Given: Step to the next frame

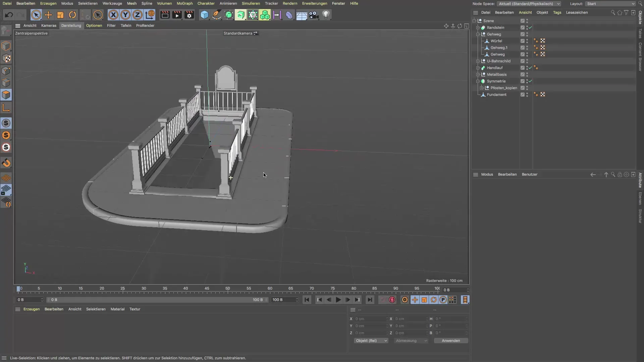Looking at the screenshot, I should pyautogui.click(x=348, y=300).
